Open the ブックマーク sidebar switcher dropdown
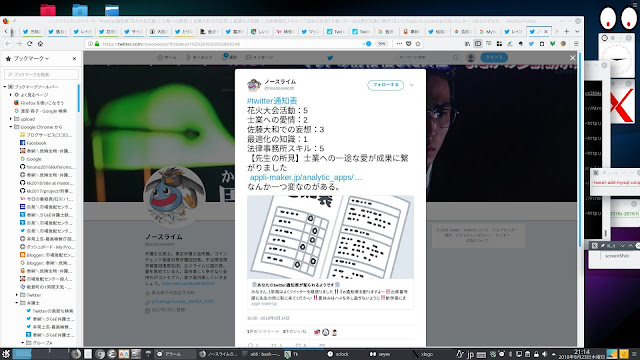Viewport: 640px width, 360px height. coord(31,59)
